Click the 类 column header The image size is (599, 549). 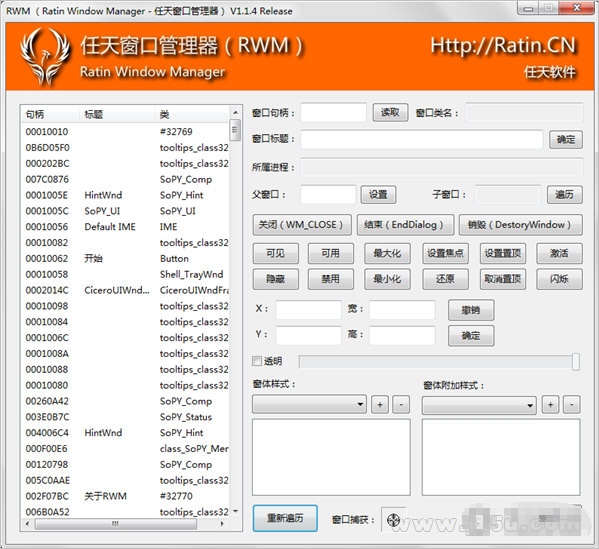point(192,114)
